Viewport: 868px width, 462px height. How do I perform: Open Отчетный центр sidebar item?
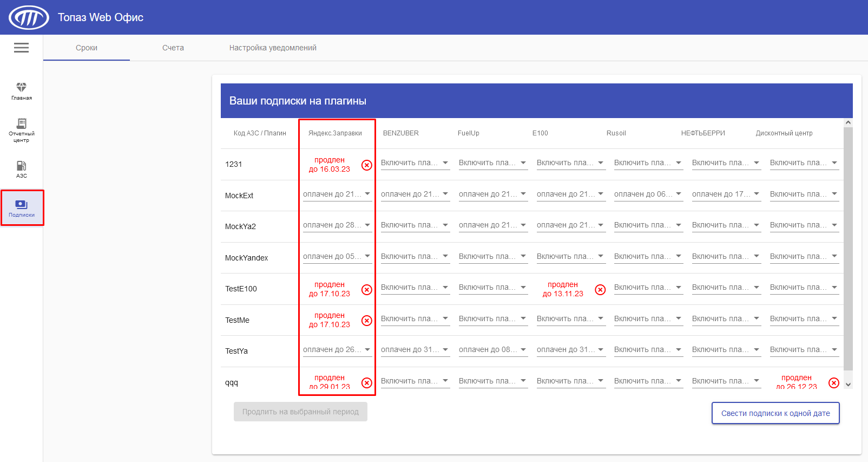pos(22,130)
